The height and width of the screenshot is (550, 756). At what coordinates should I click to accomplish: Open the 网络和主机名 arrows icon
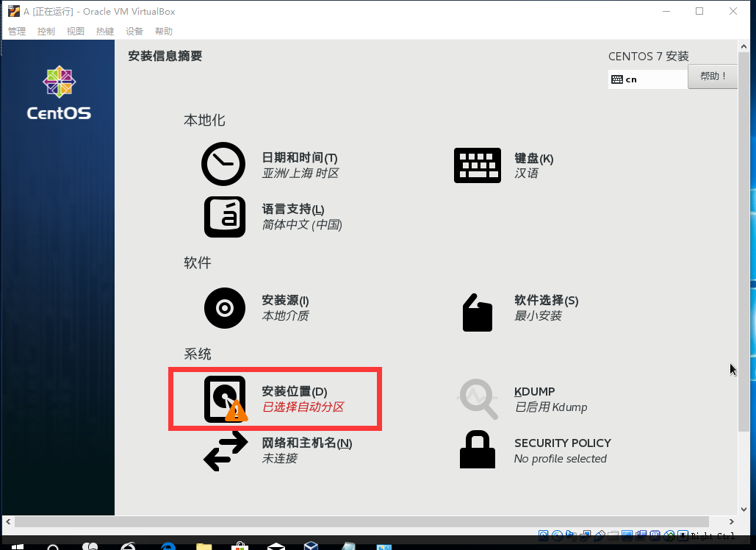point(226,451)
